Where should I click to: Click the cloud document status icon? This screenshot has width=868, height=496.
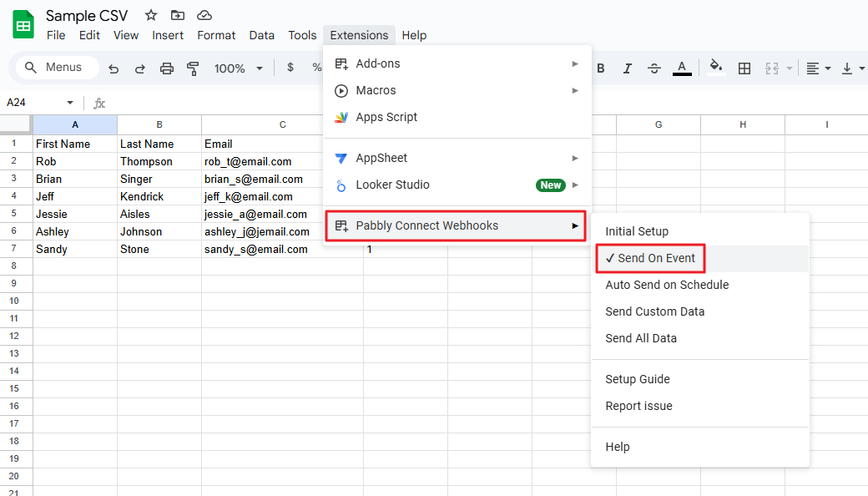pos(204,15)
